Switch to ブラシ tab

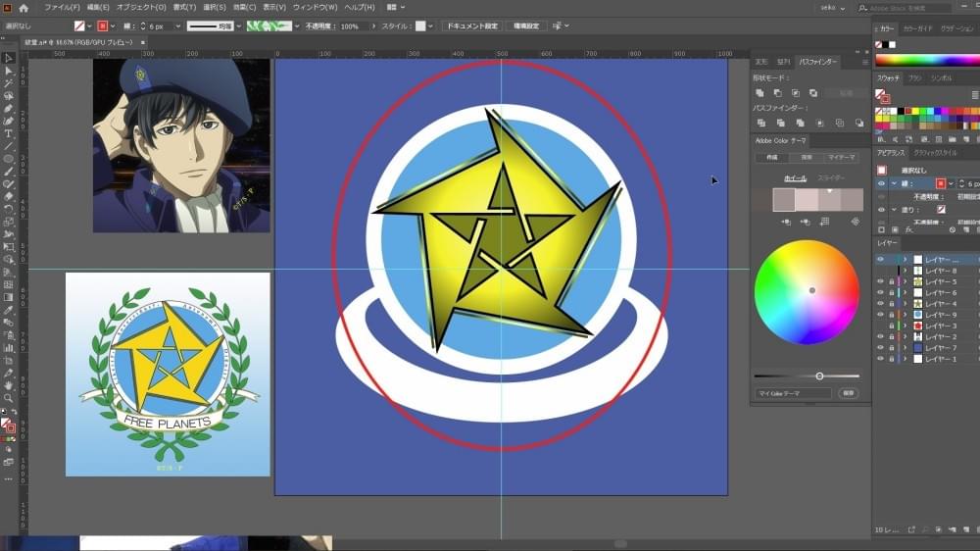point(915,78)
